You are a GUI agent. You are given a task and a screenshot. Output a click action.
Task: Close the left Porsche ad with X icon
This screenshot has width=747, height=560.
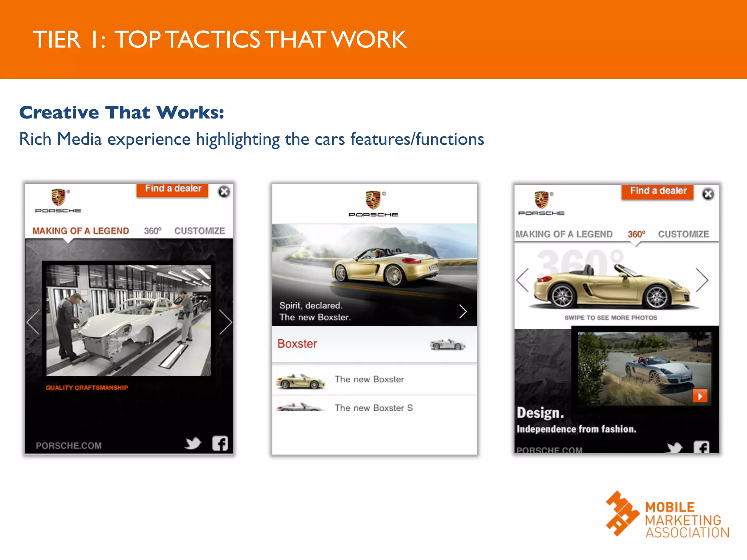click(x=224, y=191)
